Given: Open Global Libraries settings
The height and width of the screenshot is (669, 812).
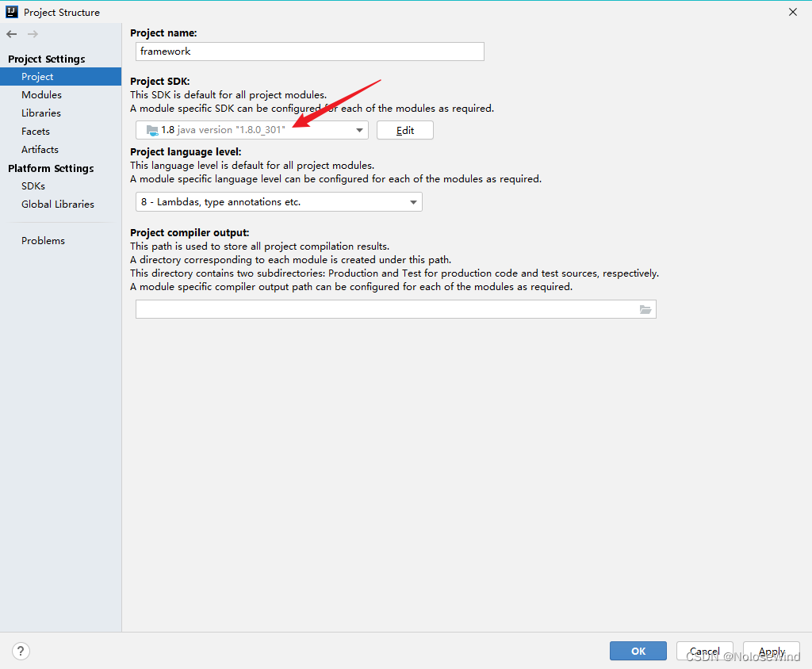Looking at the screenshot, I should (x=57, y=204).
